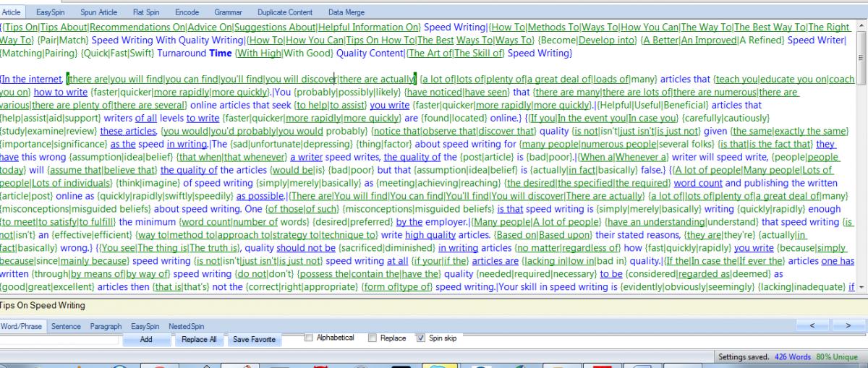This screenshot has height=368, width=868.
Task: Click the Save Favorite button
Action: point(254,339)
